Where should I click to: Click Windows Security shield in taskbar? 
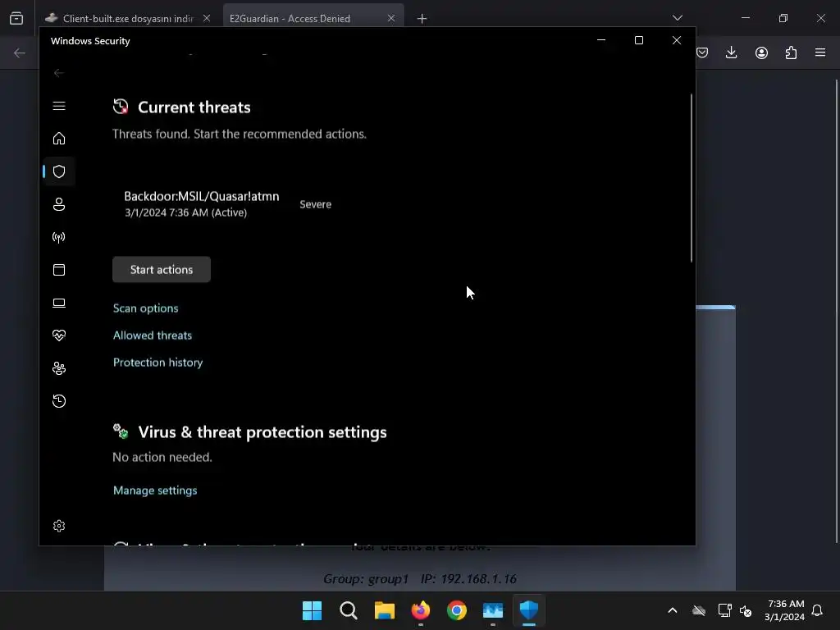click(x=529, y=610)
